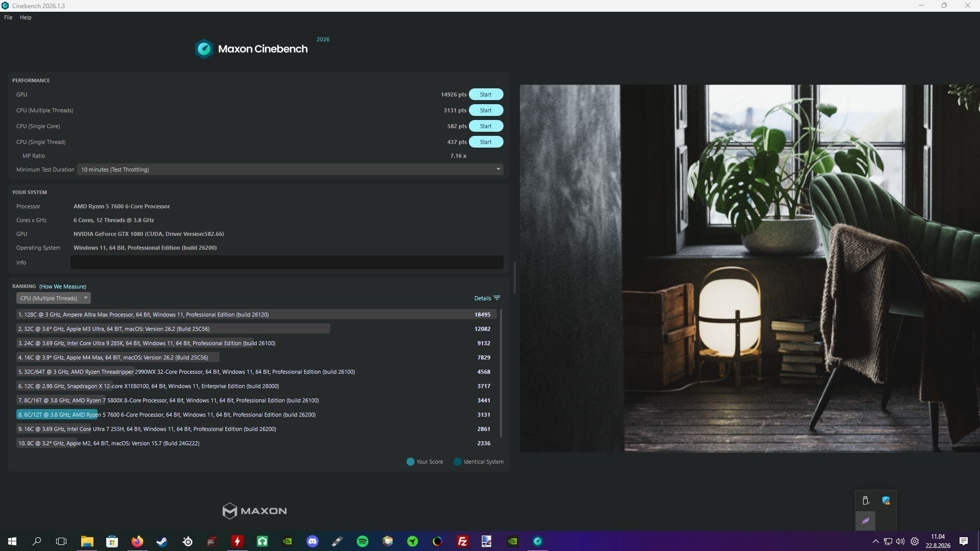Open Task View in the taskbar
This screenshot has height=551, width=980.
61,541
